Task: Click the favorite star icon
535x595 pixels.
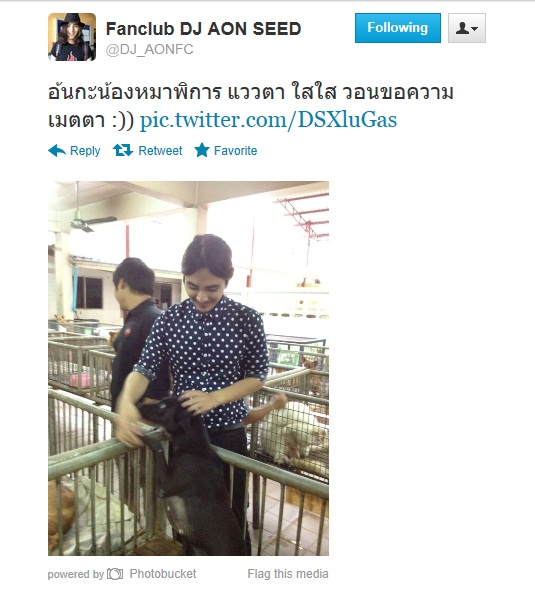Action: pyautogui.click(x=202, y=150)
